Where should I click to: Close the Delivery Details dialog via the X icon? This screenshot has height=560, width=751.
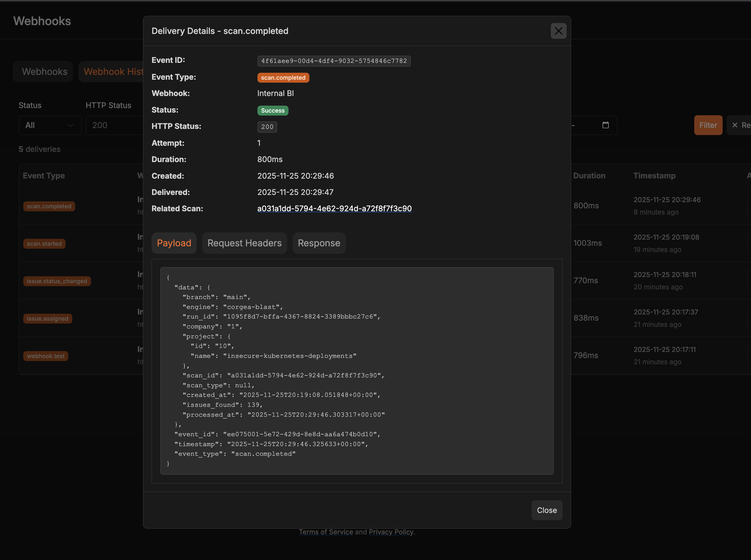558,31
